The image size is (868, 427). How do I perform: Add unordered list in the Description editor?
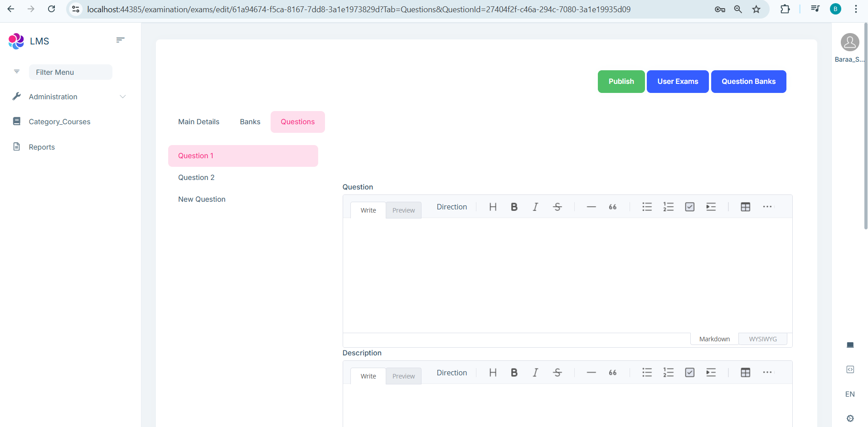click(647, 373)
